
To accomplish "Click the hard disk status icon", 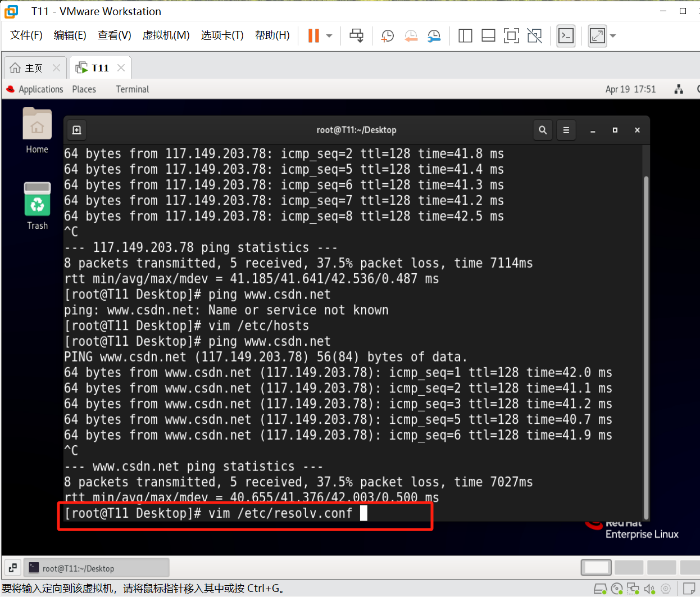I will coord(600,589).
